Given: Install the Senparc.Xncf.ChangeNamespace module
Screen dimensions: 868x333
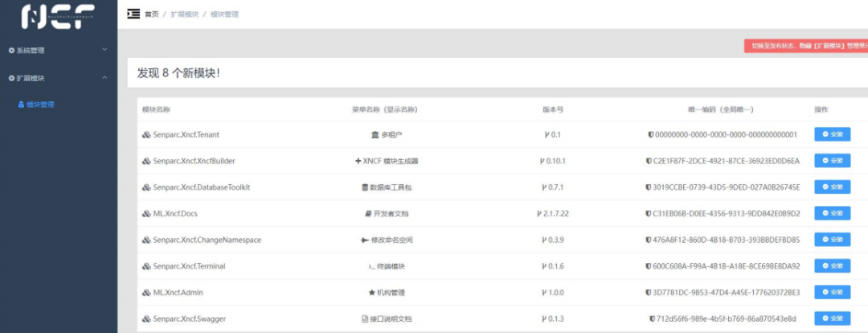Looking at the screenshot, I should pos(832,240).
